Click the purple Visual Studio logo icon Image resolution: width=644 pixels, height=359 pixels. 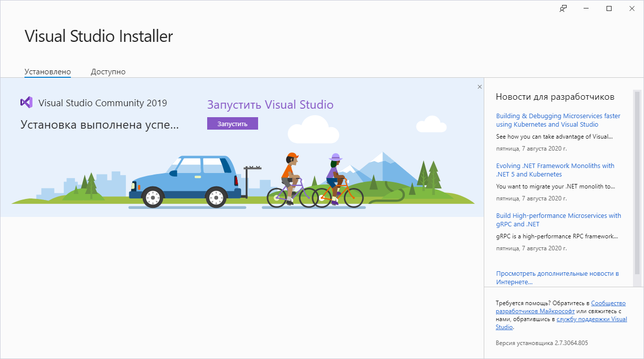click(26, 103)
